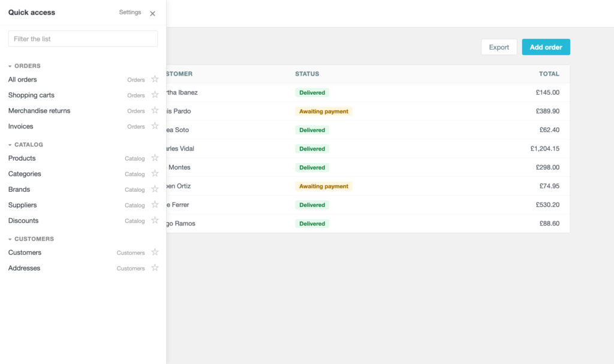Image resolution: width=614 pixels, height=364 pixels.
Task: Select the Ramos customer name
Action: pyautogui.click(x=181, y=224)
